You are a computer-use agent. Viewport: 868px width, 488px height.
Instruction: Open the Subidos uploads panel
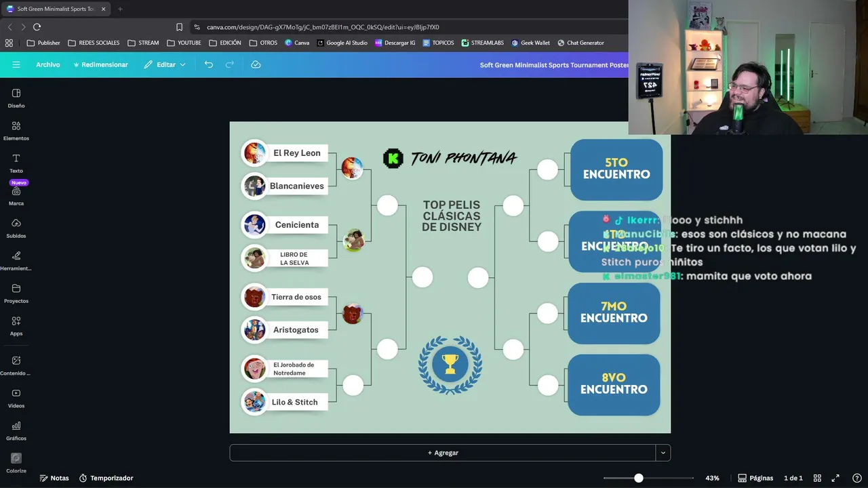[x=16, y=228]
